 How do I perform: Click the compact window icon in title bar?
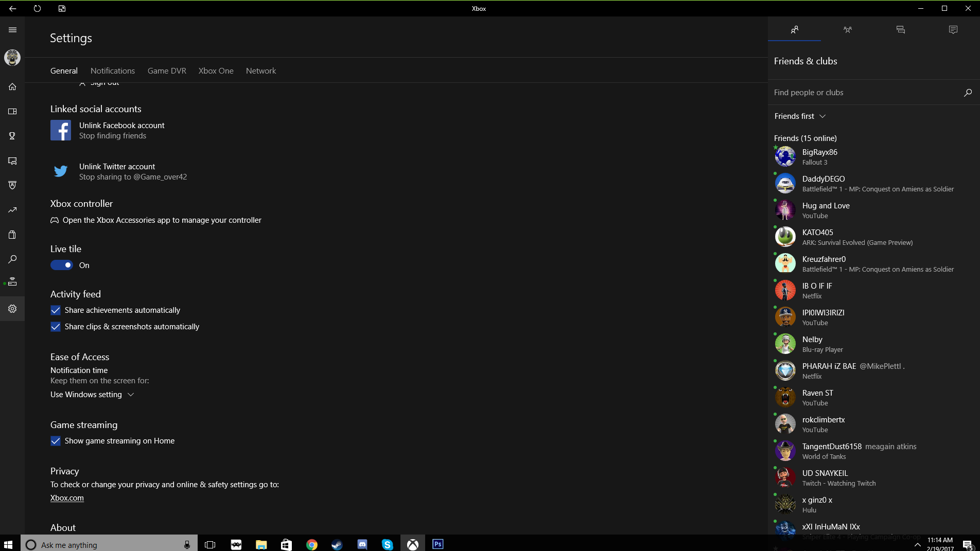(62, 8)
